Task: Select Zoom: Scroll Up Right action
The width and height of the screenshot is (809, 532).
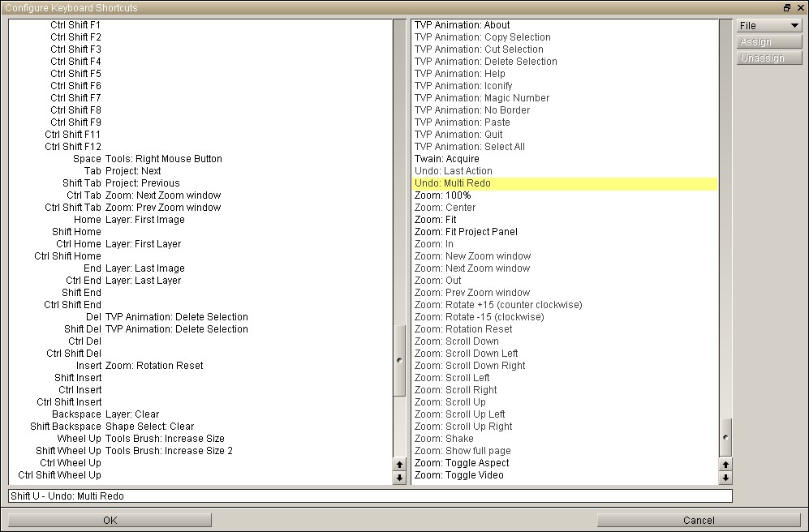Action: tap(565, 427)
